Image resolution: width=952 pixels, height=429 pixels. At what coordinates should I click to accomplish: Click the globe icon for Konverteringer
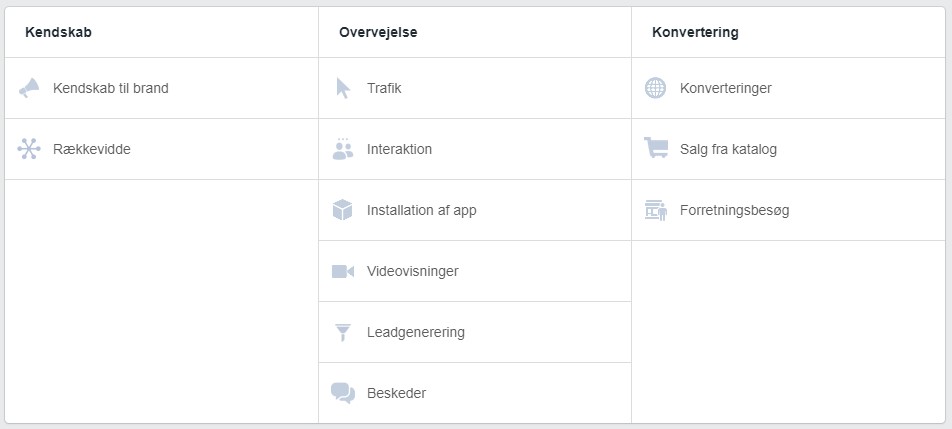[x=655, y=88]
